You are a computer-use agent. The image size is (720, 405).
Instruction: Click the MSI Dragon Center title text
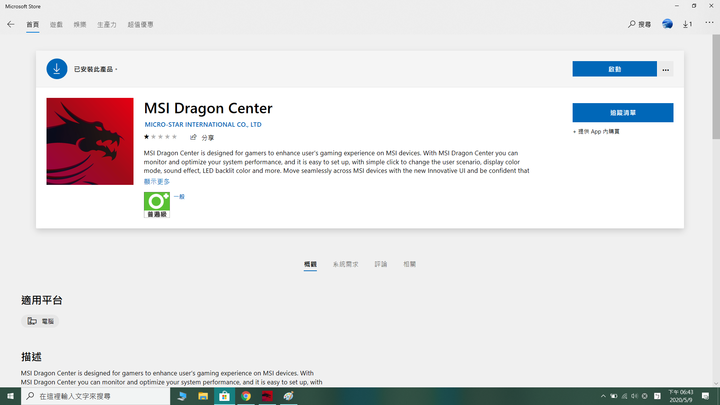tap(208, 108)
